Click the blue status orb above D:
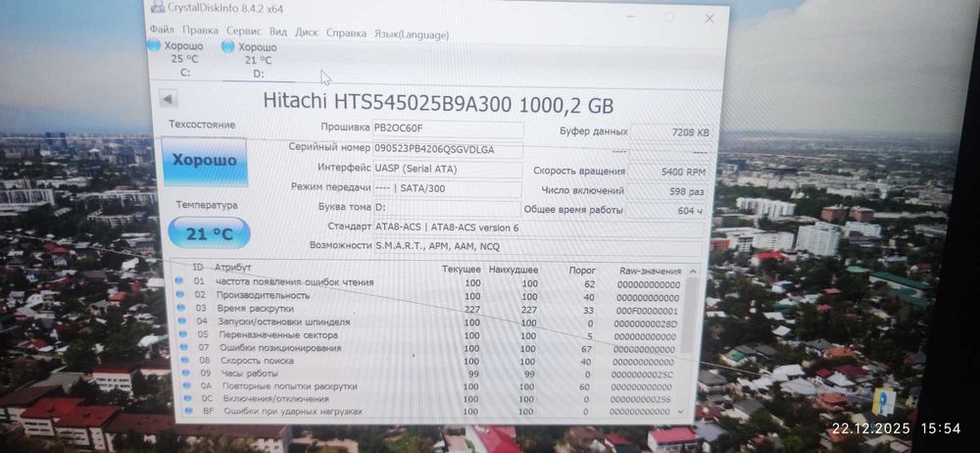Viewport: 980px width, 453px height. pyautogui.click(x=228, y=46)
